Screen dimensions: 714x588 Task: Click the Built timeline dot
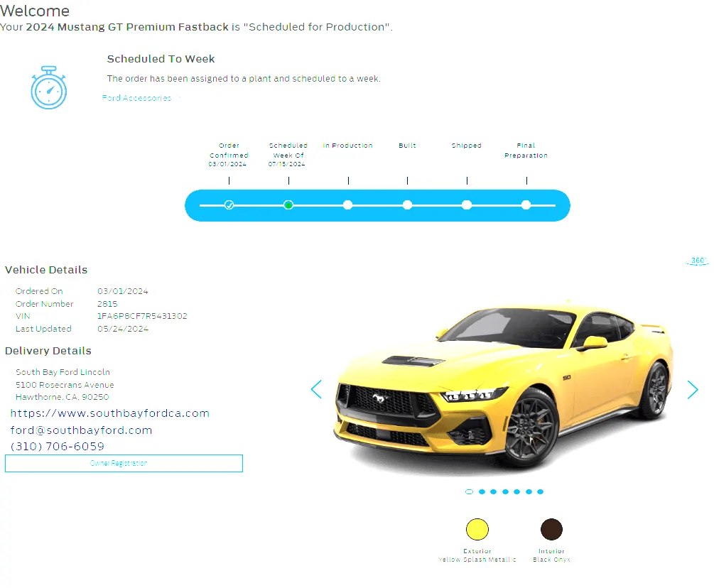[408, 205]
